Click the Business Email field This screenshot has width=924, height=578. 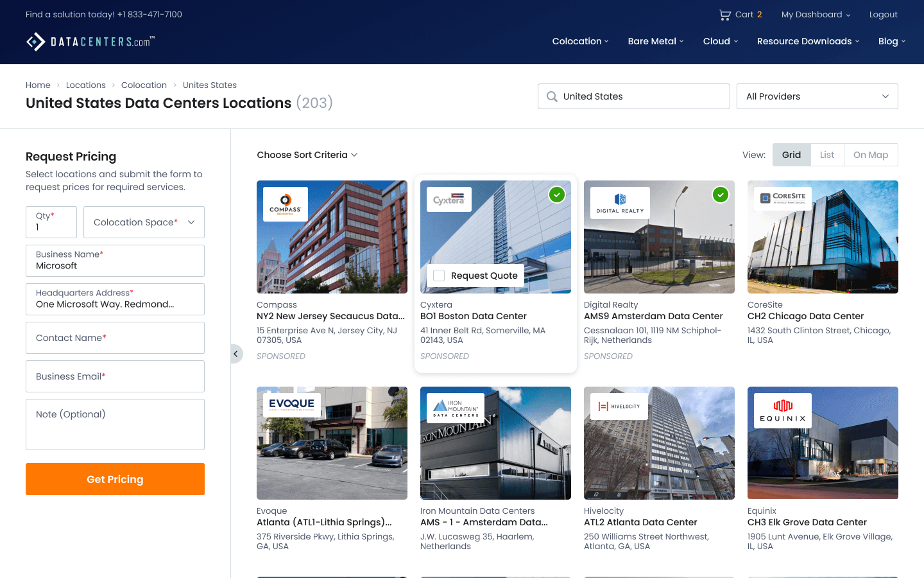click(x=115, y=376)
